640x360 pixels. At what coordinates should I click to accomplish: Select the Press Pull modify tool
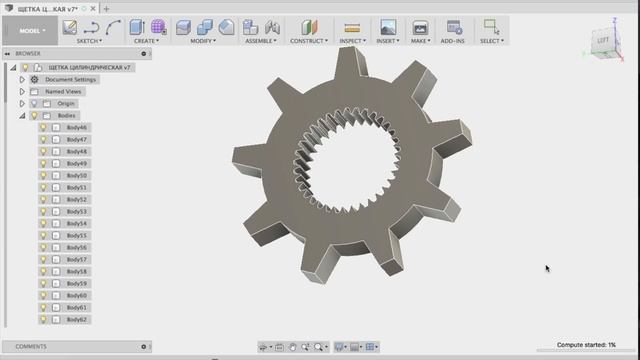[183, 27]
